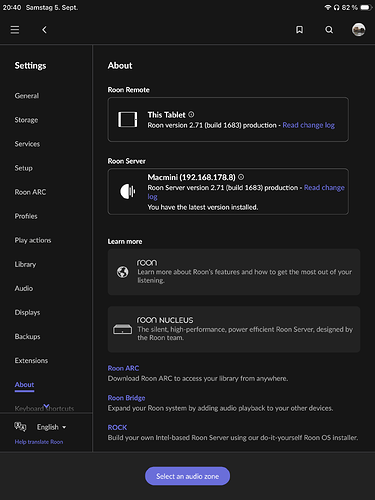Open Services settings
Viewport: 375px width, 500px height.
point(27,144)
